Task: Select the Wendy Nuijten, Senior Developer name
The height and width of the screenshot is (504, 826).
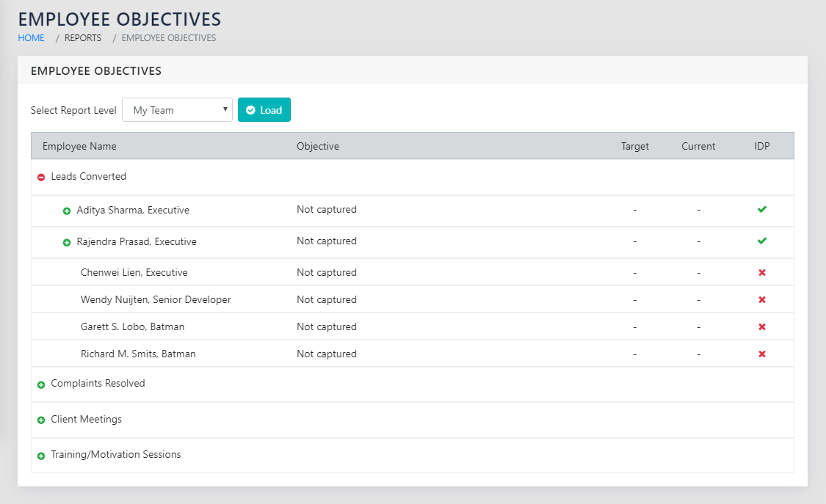Action: tap(156, 300)
